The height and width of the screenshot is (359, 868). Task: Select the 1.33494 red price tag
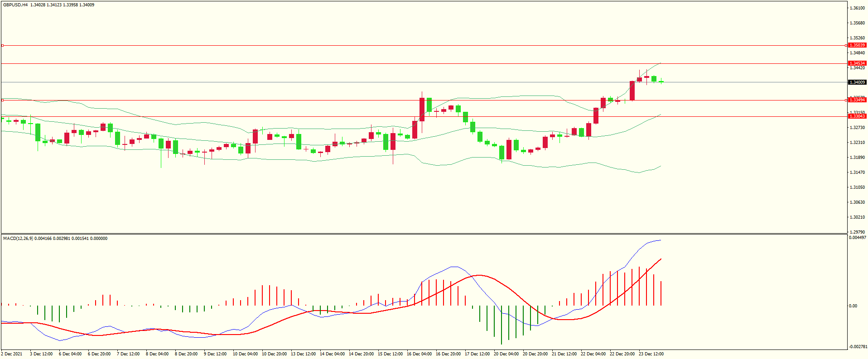pos(857,100)
